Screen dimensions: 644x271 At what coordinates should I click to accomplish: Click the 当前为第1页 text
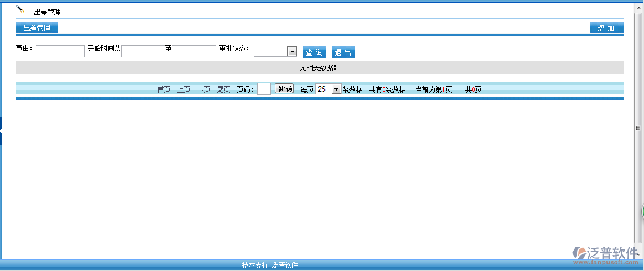[x=434, y=89]
